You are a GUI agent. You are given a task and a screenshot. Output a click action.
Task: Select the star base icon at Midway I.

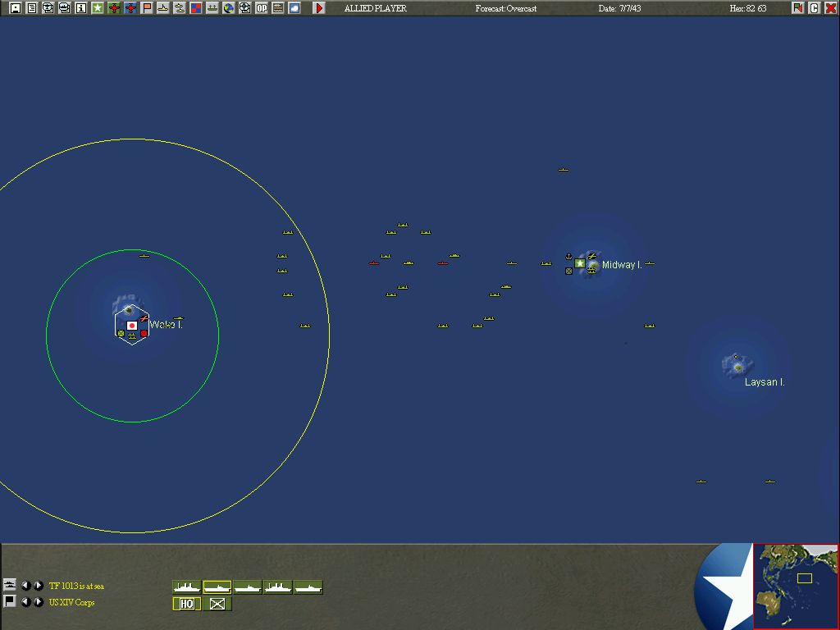(580, 263)
